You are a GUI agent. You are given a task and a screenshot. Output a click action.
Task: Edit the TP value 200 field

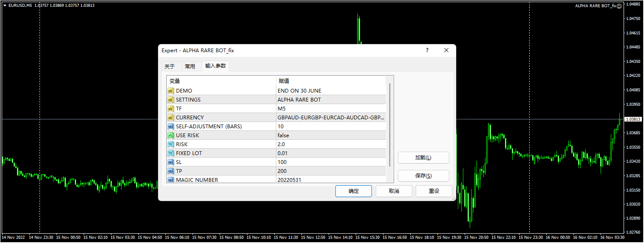pos(282,171)
